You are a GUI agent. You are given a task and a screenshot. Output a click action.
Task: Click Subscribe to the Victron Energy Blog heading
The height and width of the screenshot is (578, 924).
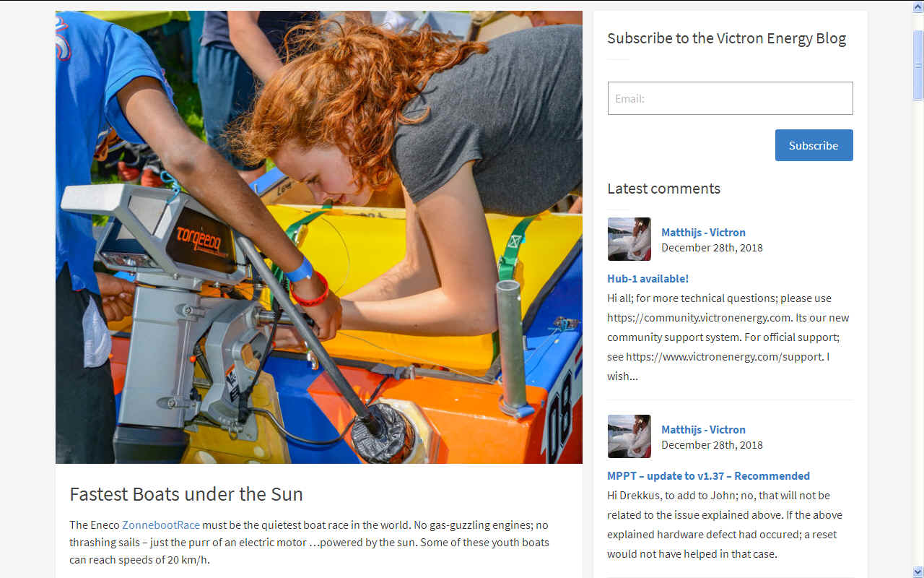726,38
